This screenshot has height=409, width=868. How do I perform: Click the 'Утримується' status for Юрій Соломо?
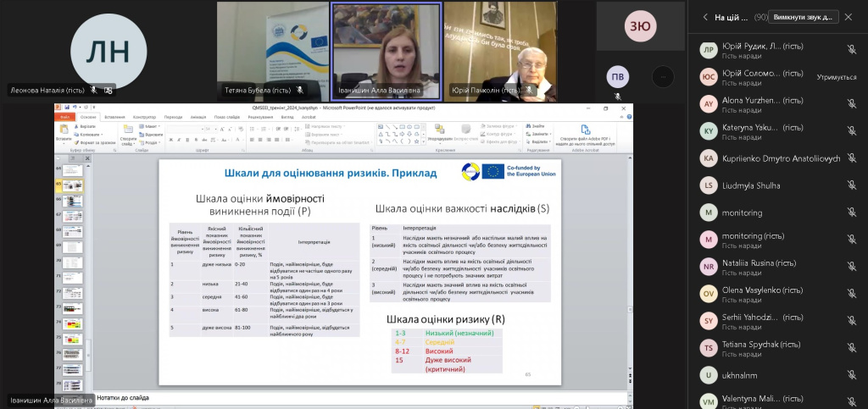(836, 77)
